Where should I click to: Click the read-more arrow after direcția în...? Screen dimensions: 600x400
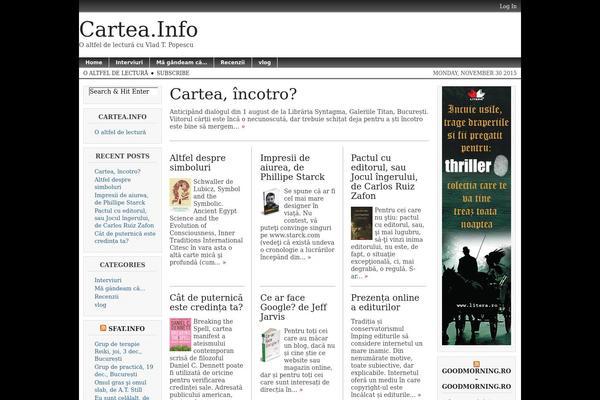(301, 390)
